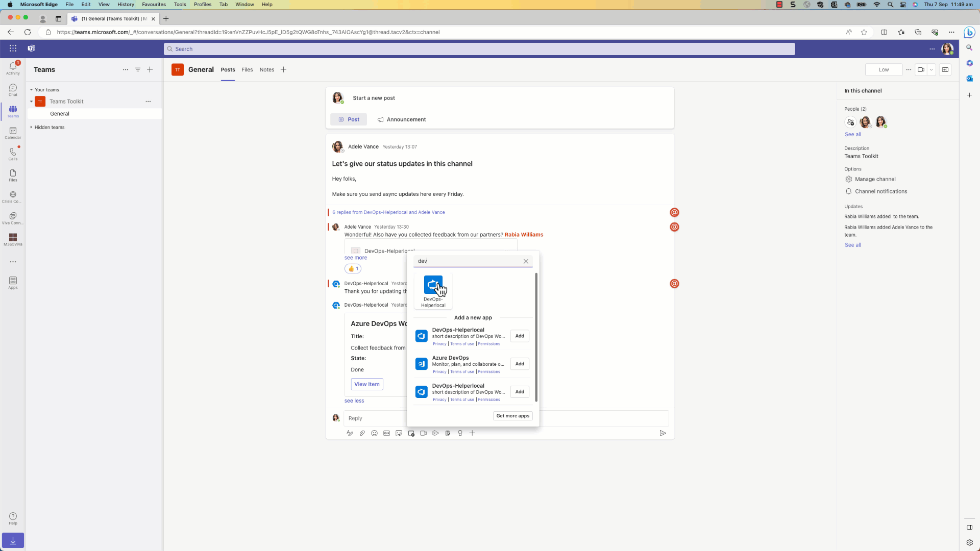
Task: Click the Attach paperclip icon
Action: click(362, 433)
